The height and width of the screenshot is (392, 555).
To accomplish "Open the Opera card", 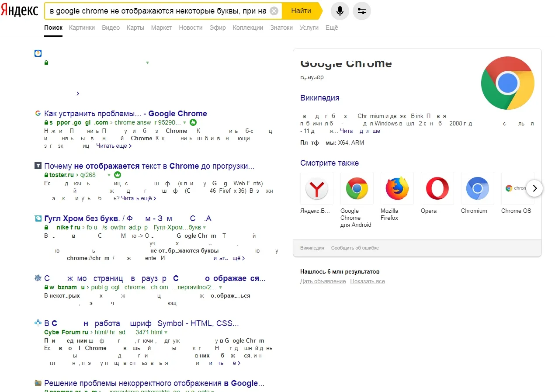I will (x=437, y=193).
